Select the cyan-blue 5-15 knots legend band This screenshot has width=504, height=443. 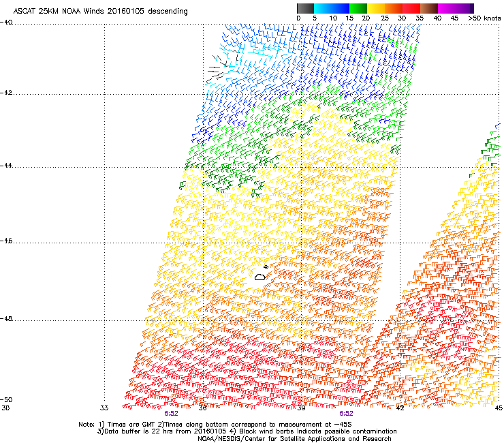[332, 8]
